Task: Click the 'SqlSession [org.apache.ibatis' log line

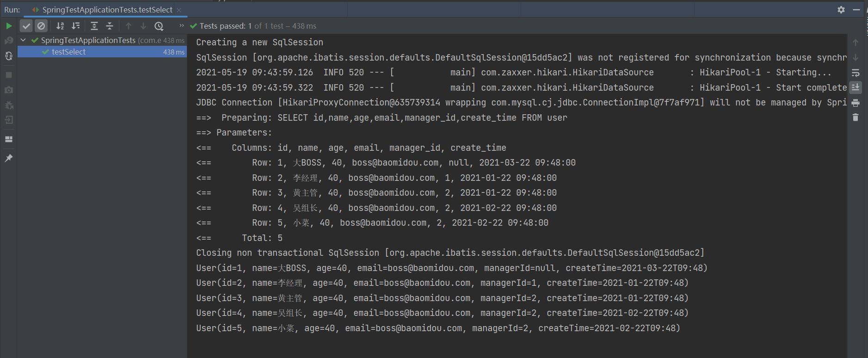Action: (x=522, y=58)
